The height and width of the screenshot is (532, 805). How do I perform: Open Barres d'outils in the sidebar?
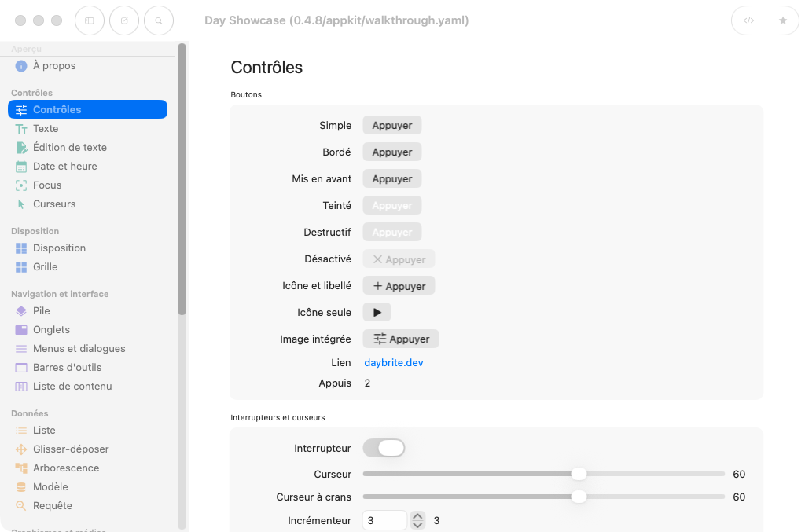tap(88, 368)
